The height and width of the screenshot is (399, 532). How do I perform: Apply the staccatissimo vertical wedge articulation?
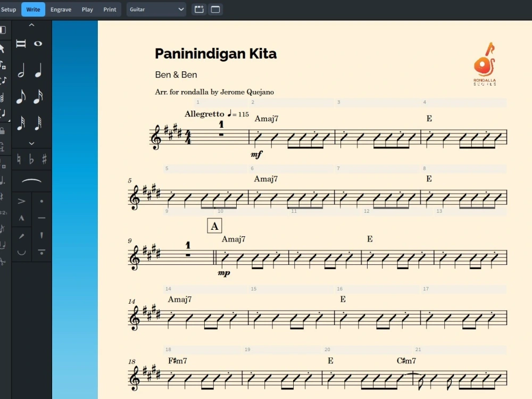(x=41, y=235)
